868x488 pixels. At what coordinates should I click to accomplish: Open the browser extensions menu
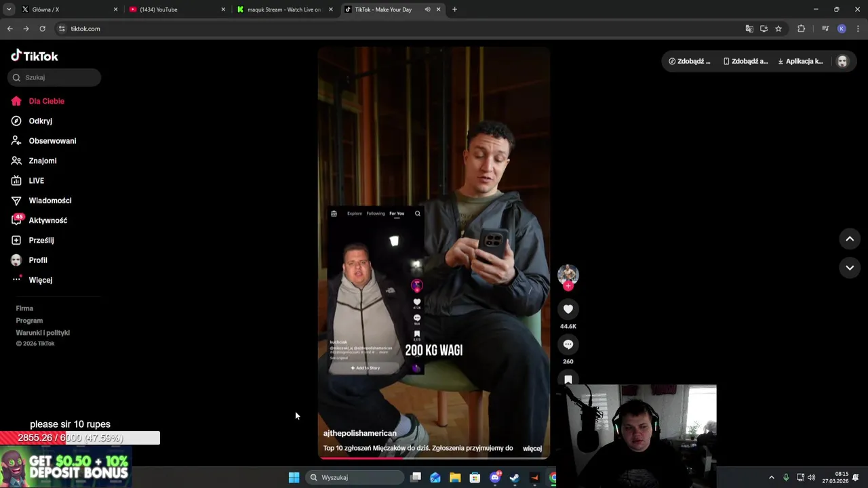pyautogui.click(x=801, y=28)
